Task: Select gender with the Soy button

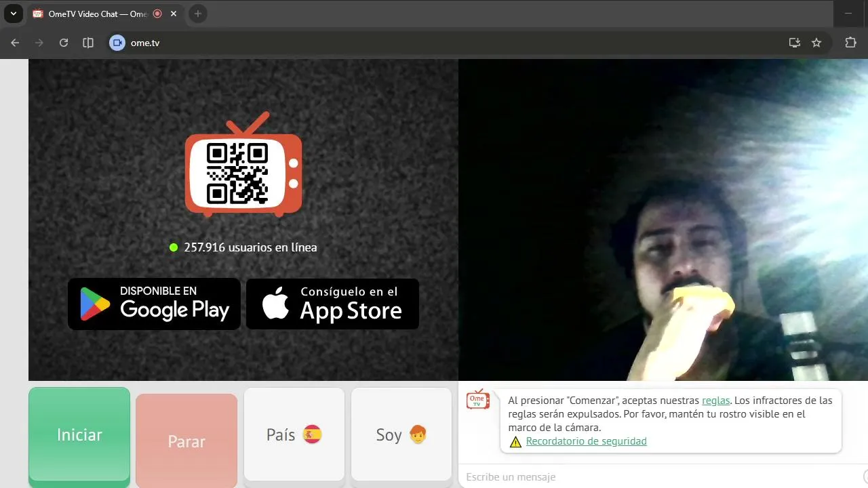Action: (x=401, y=434)
